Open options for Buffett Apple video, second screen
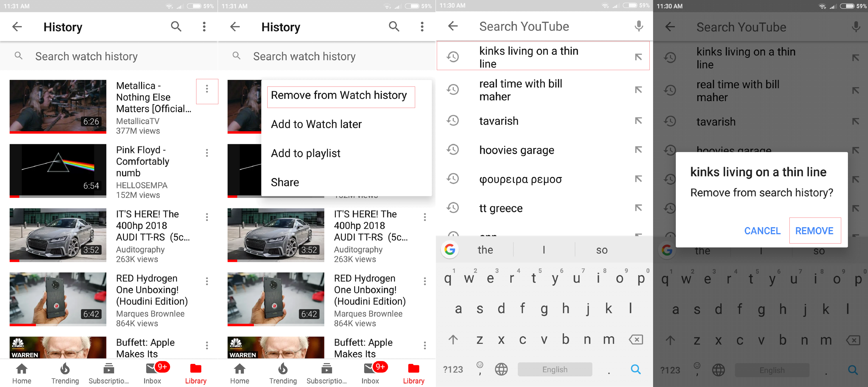 point(425,345)
